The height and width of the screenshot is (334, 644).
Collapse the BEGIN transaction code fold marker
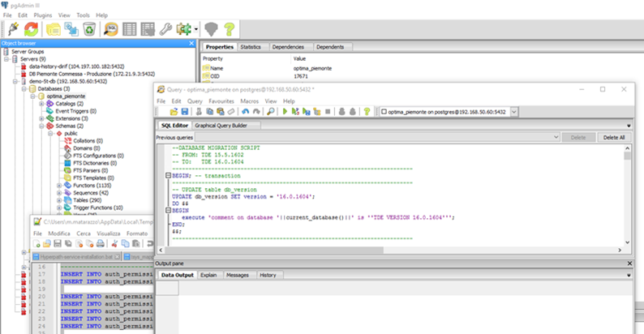(x=166, y=174)
